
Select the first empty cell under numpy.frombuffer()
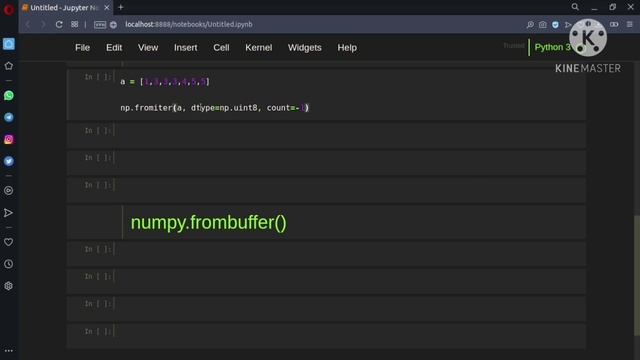coord(326,254)
